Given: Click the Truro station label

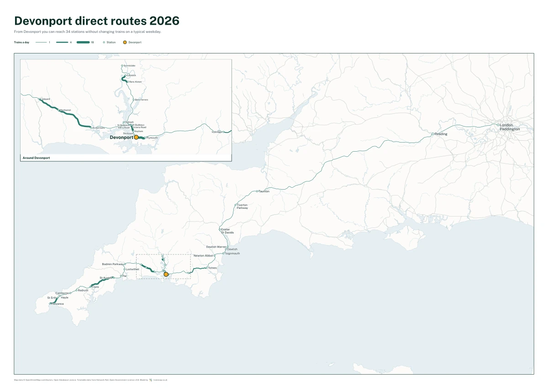Looking at the screenshot, I should [x=95, y=287].
